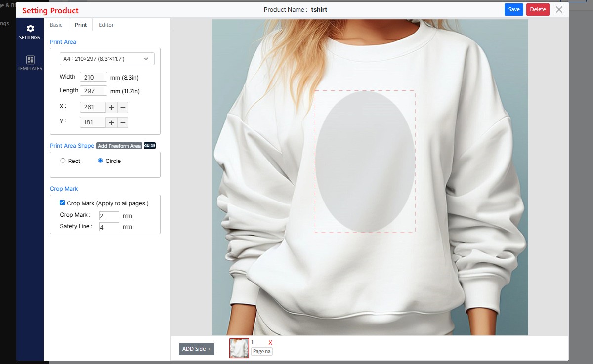Viewport: 593px width, 364px height.
Task: Edit the Y position field
Action: tap(92, 122)
